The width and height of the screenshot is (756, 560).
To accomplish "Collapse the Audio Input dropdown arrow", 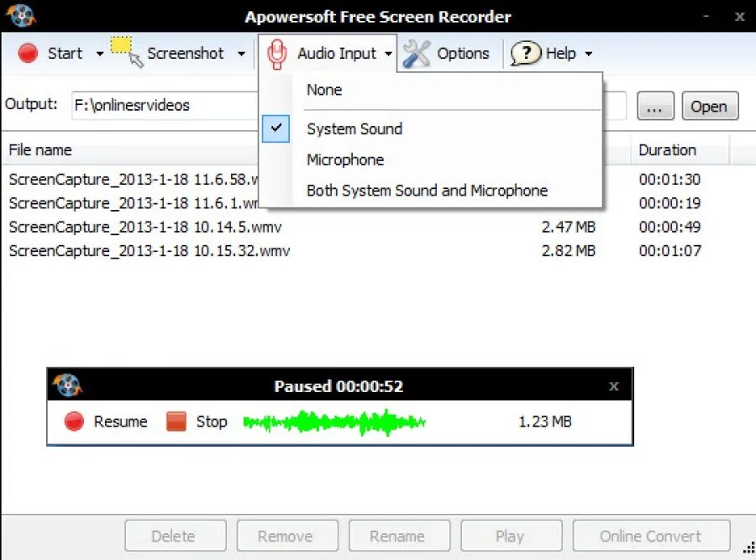I will tap(388, 54).
